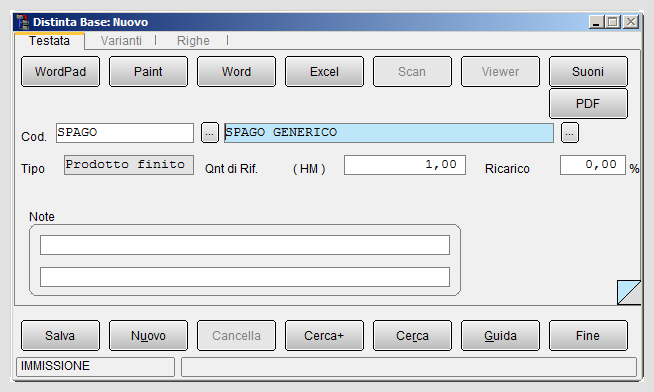This screenshot has width=654, height=392.
Task: Click the Ricarico percentage field showing 0,00
Action: [593, 165]
